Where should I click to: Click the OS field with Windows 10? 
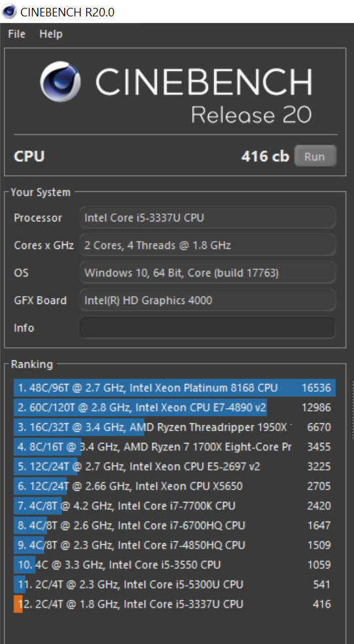tap(207, 273)
